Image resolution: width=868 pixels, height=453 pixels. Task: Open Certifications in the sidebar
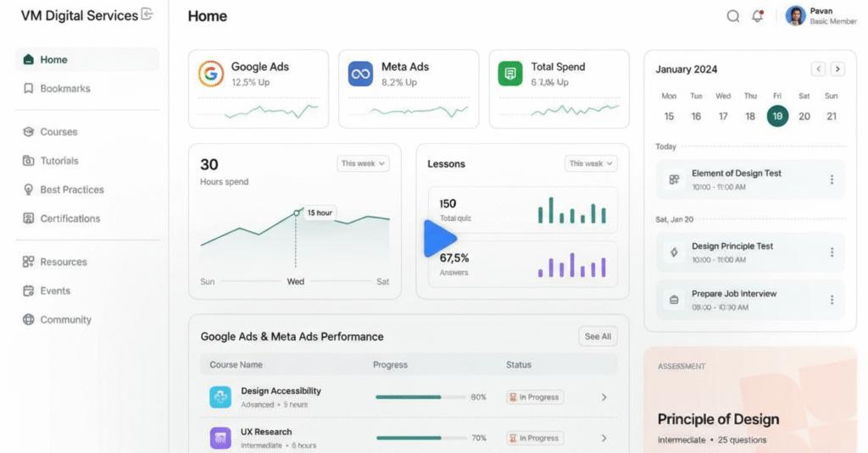[x=70, y=218]
